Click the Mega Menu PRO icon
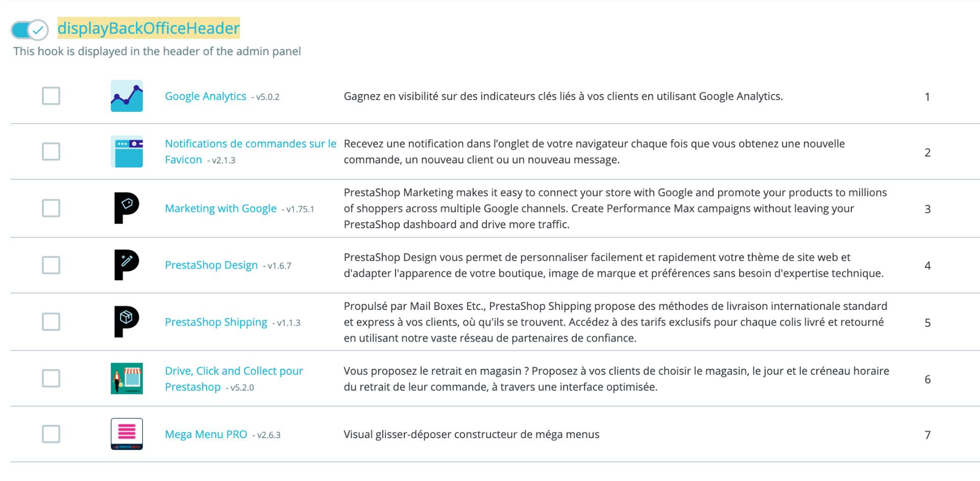 pyautogui.click(x=127, y=434)
